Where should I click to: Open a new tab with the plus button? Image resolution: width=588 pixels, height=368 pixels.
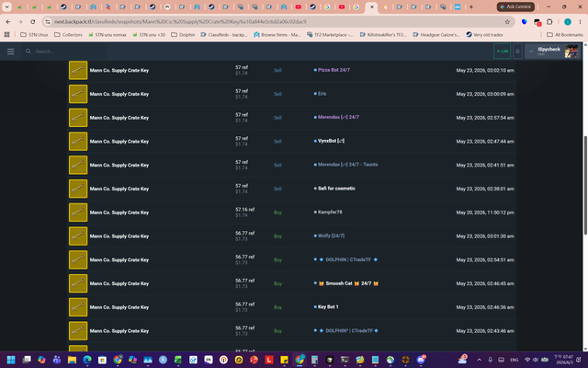point(471,6)
